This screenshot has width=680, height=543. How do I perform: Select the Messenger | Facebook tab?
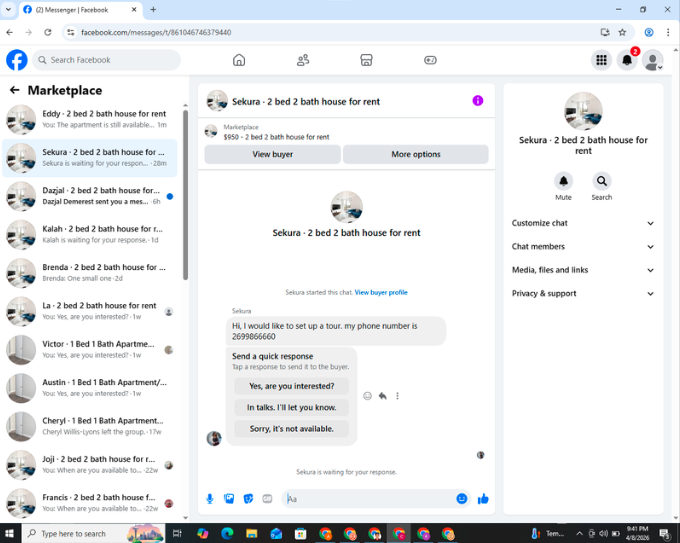81,10
